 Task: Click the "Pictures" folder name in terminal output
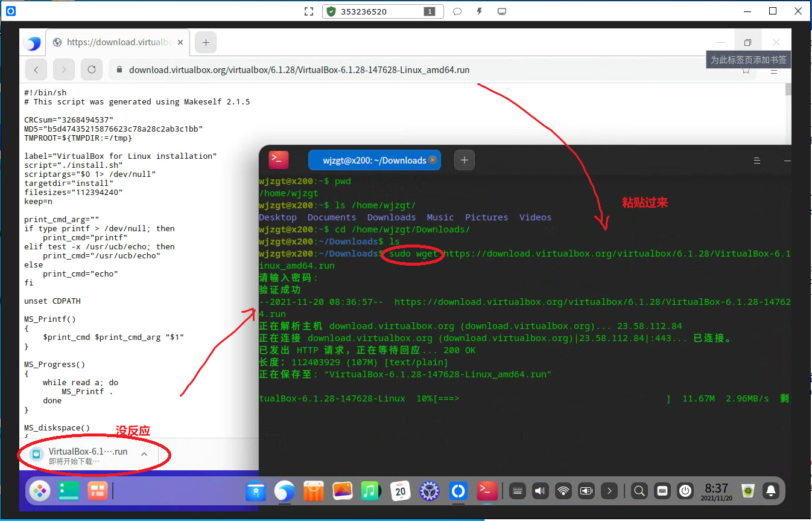(x=487, y=217)
